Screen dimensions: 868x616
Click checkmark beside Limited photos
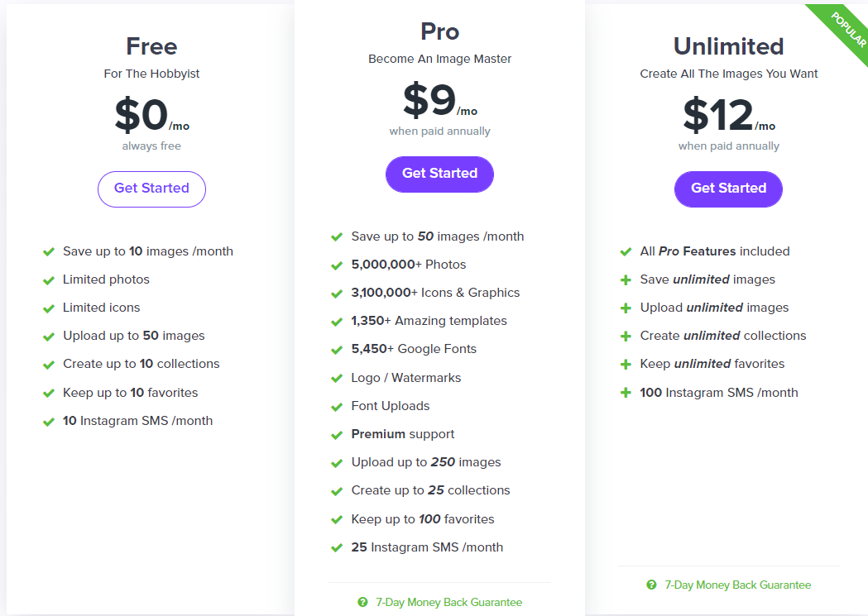coord(48,280)
